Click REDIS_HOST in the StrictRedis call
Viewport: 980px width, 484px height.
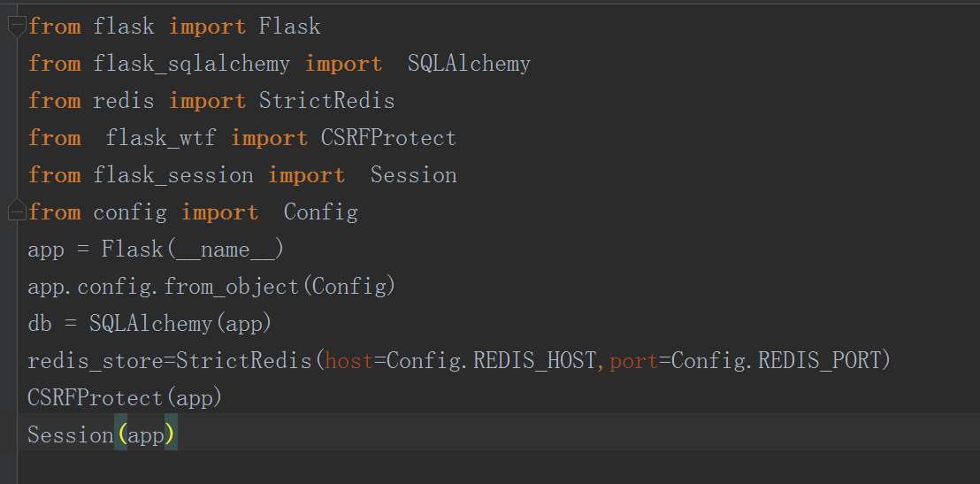[x=537, y=361]
